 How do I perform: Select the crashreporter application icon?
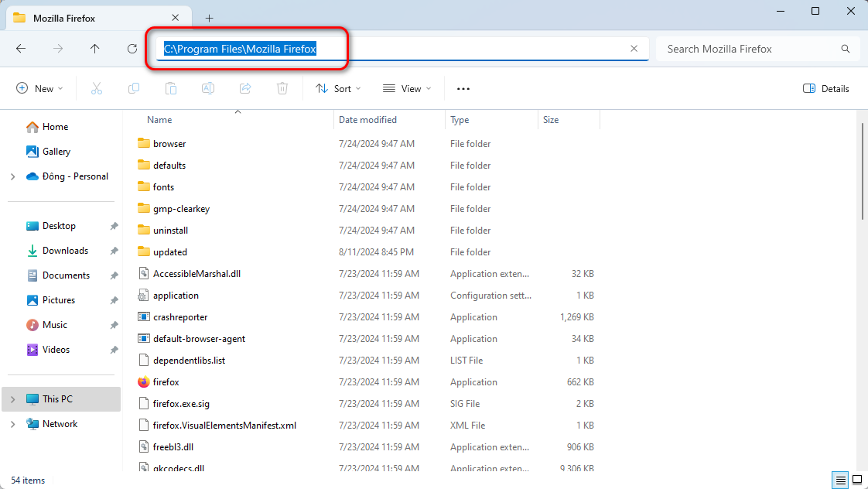click(x=144, y=316)
